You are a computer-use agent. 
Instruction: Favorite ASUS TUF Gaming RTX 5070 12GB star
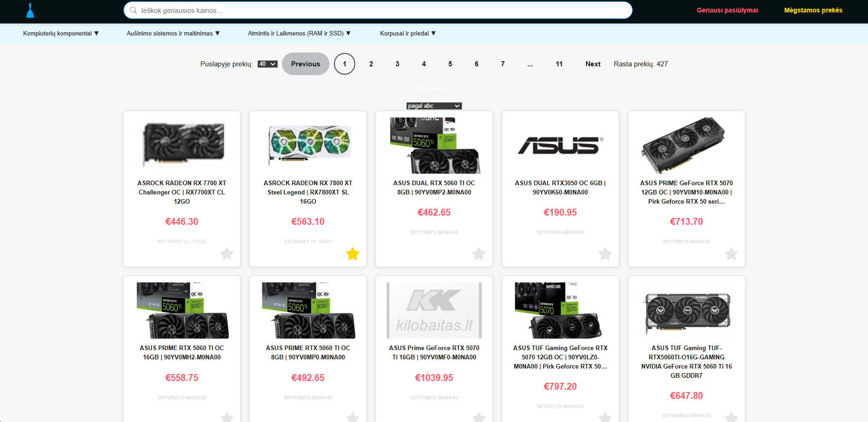pyautogui.click(x=605, y=417)
